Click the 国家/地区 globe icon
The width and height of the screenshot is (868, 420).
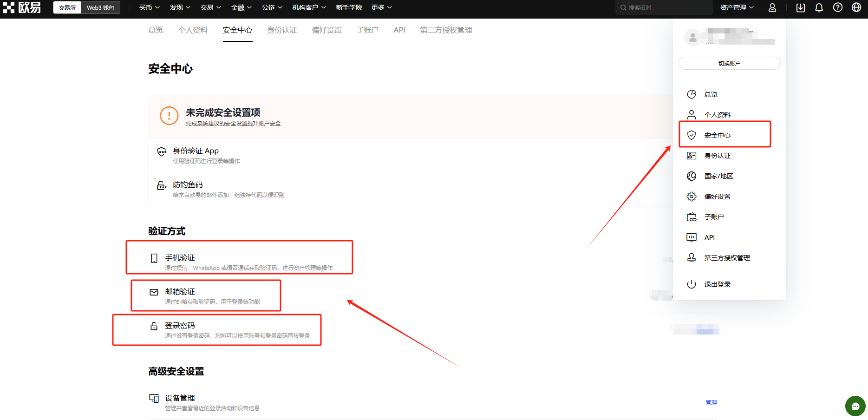(x=692, y=176)
